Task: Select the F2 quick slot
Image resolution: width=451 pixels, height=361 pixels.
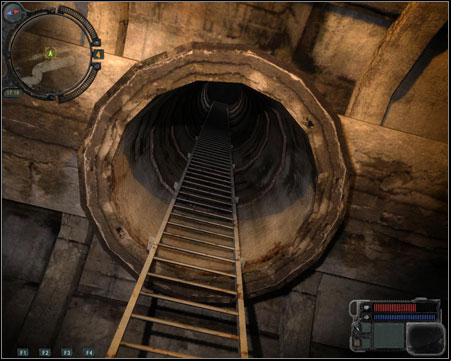Action: point(44,352)
